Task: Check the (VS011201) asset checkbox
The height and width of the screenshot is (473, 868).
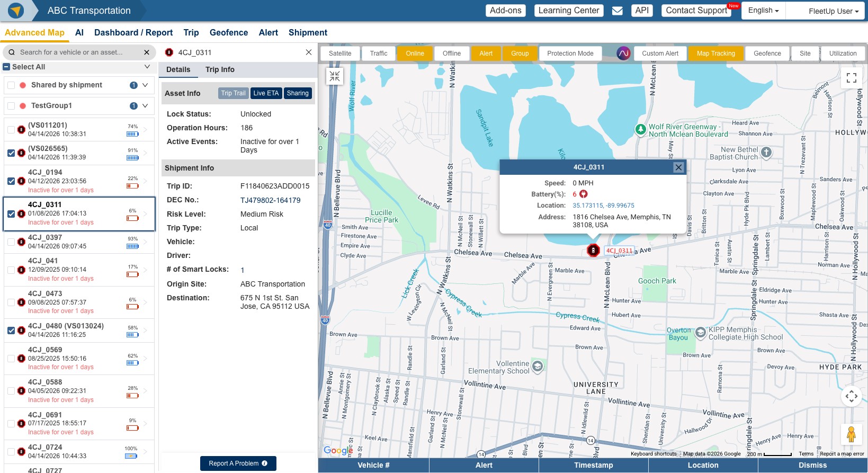Action: coord(11,129)
